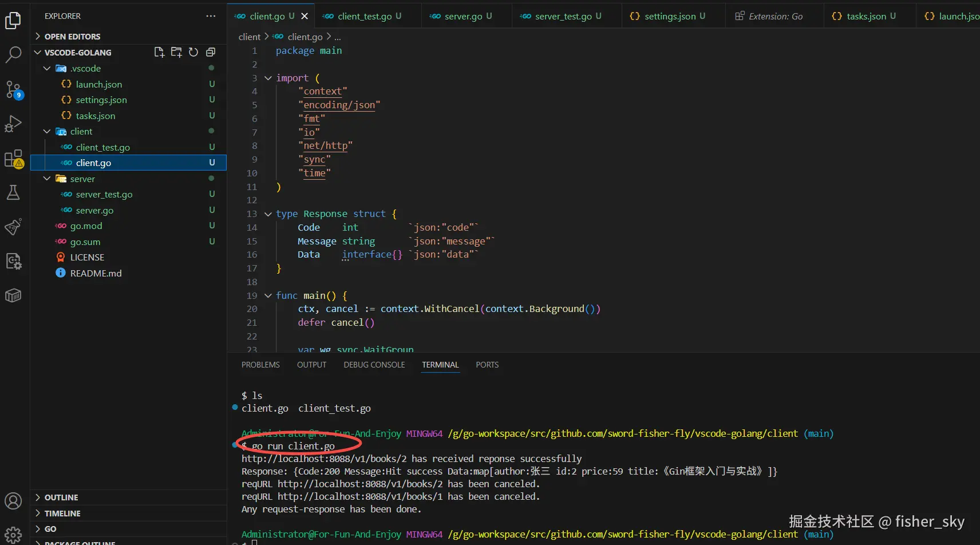Refresh the explorer file tree

click(193, 52)
